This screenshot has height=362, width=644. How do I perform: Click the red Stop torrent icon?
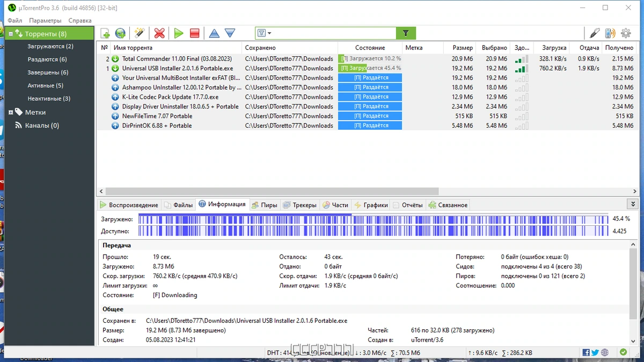(195, 33)
